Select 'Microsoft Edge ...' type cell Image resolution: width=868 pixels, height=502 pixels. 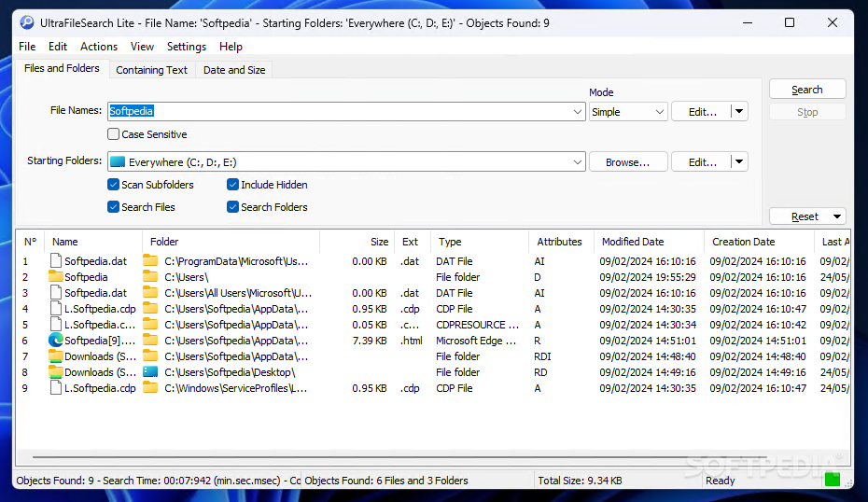[476, 341]
